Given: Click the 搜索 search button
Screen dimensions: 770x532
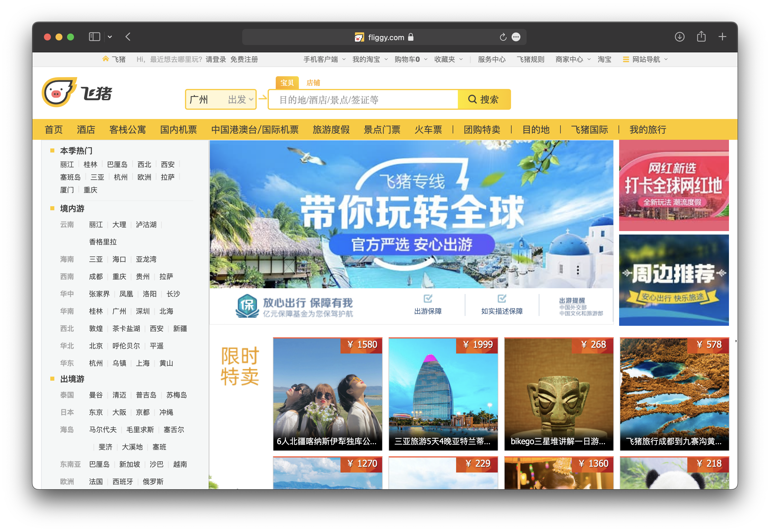Looking at the screenshot, I should point(484,99).
